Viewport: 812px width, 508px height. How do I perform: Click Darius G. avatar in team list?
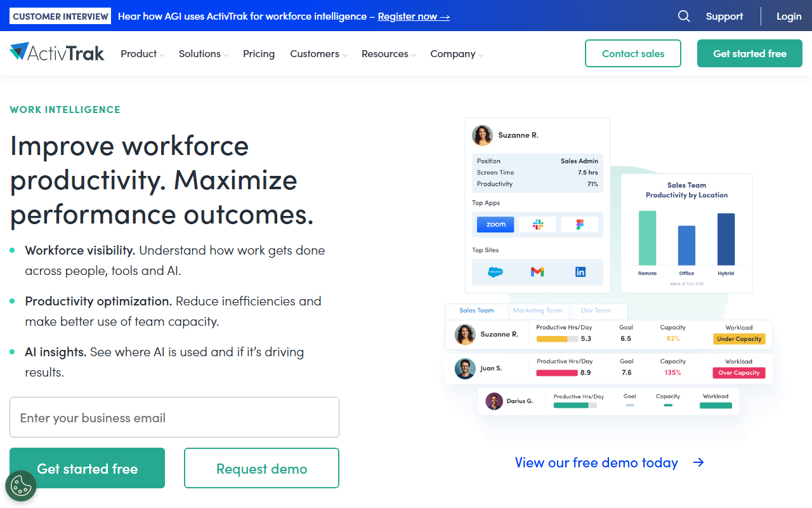click(x=494, y=401)
